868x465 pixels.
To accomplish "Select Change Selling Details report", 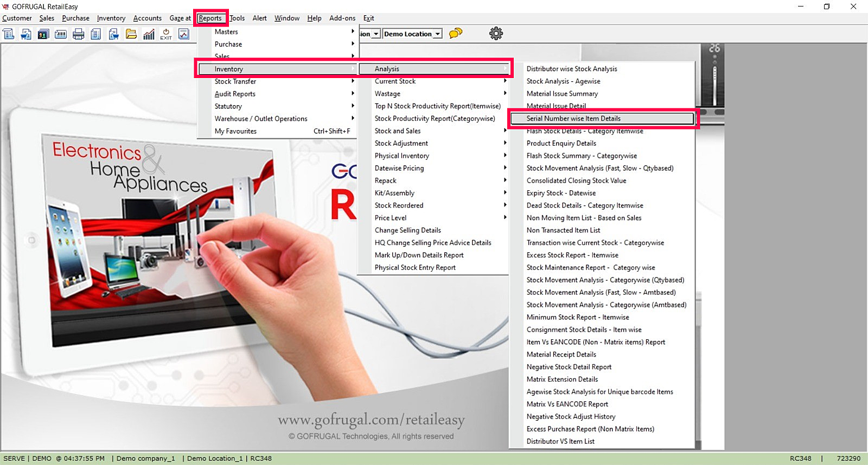I will point(434,230).
